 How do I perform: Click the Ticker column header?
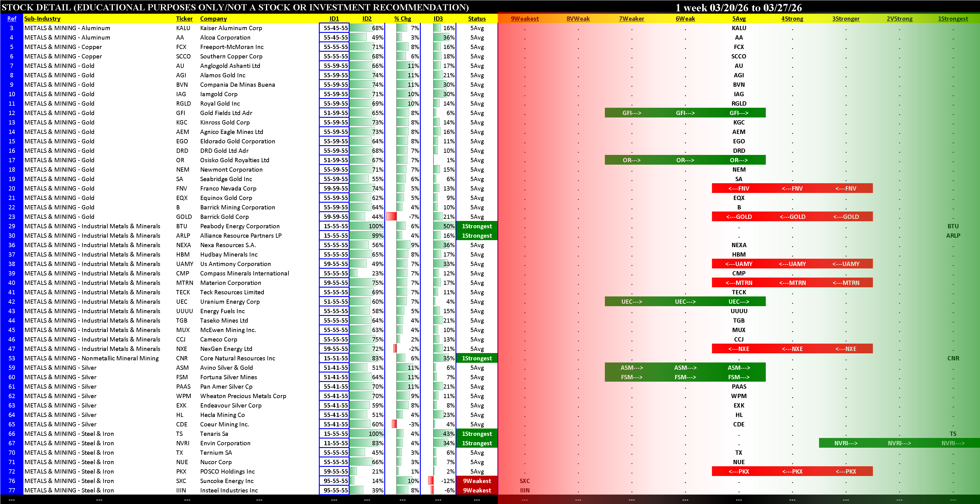point(184,19)
